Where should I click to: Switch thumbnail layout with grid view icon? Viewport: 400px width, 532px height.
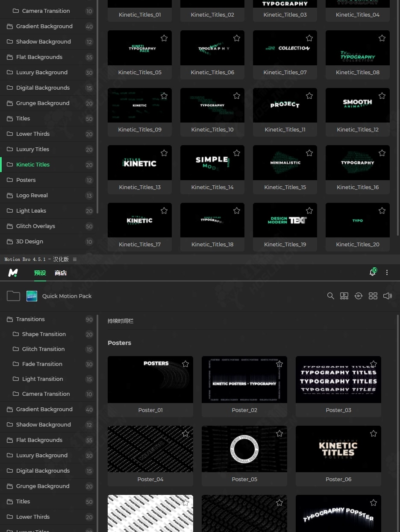click(373, 296)
